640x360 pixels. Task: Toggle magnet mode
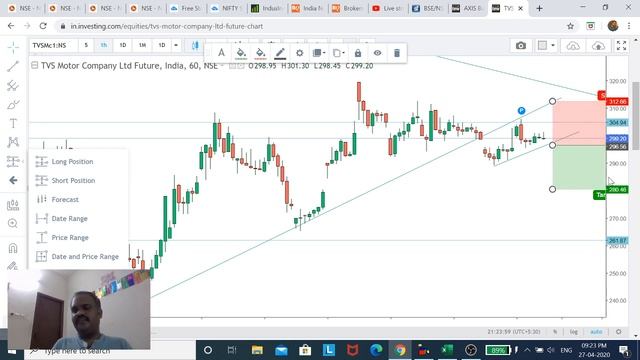click(13, 248)
